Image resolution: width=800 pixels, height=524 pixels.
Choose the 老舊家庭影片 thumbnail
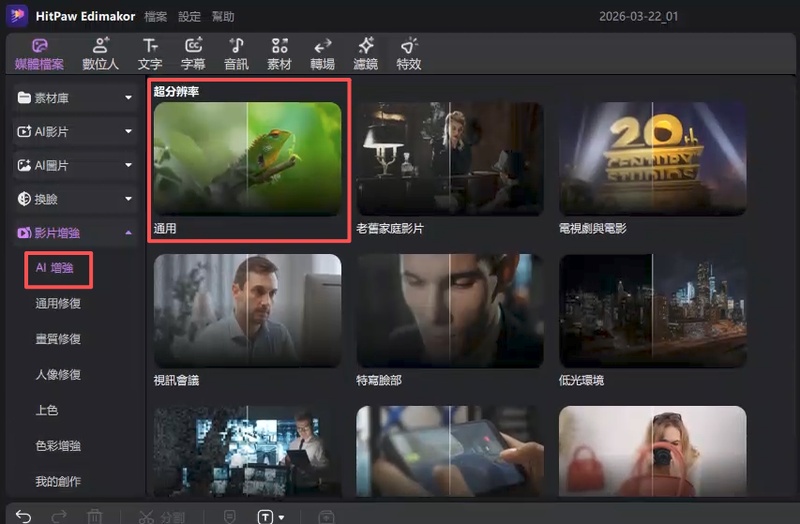[x=450, y=159]
